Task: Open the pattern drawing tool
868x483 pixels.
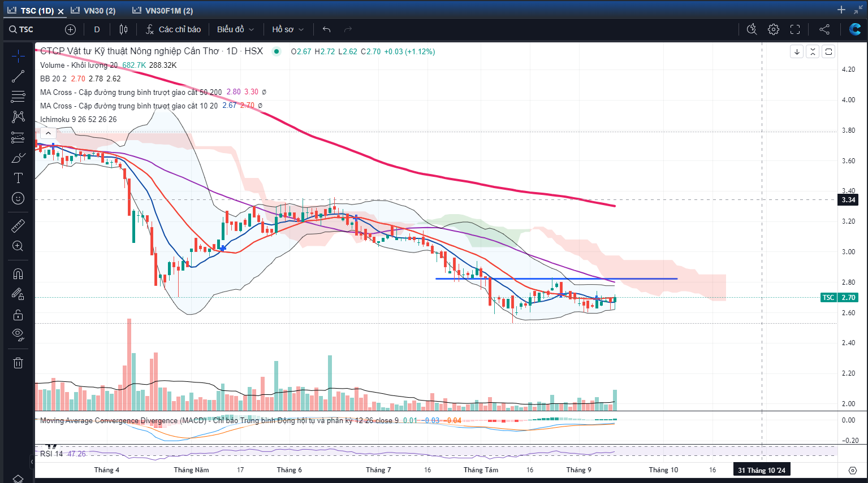Action: (x=18, y=117)
